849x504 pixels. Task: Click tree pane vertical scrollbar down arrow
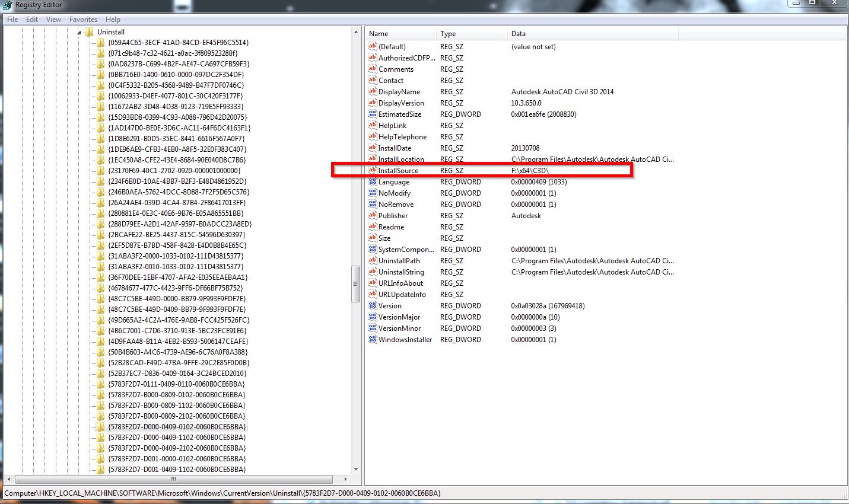pos(356,470)
